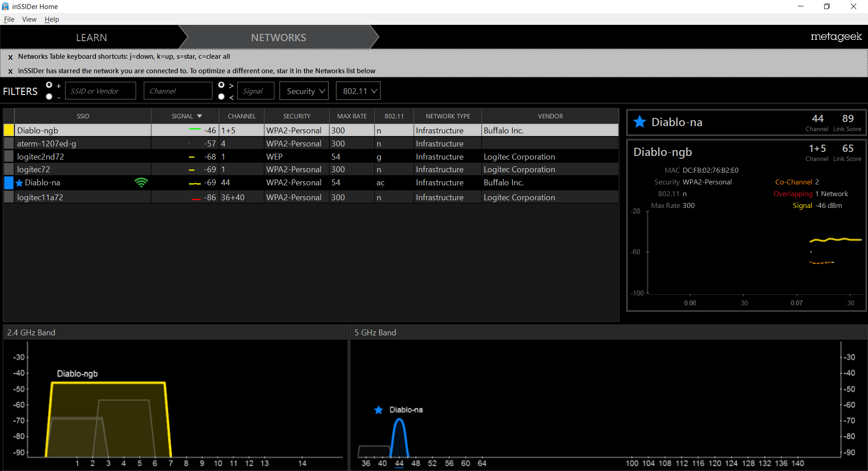This screenshot has height=471, width=868.
Task: Click the FILTERS label
Action: pos(20,91)
